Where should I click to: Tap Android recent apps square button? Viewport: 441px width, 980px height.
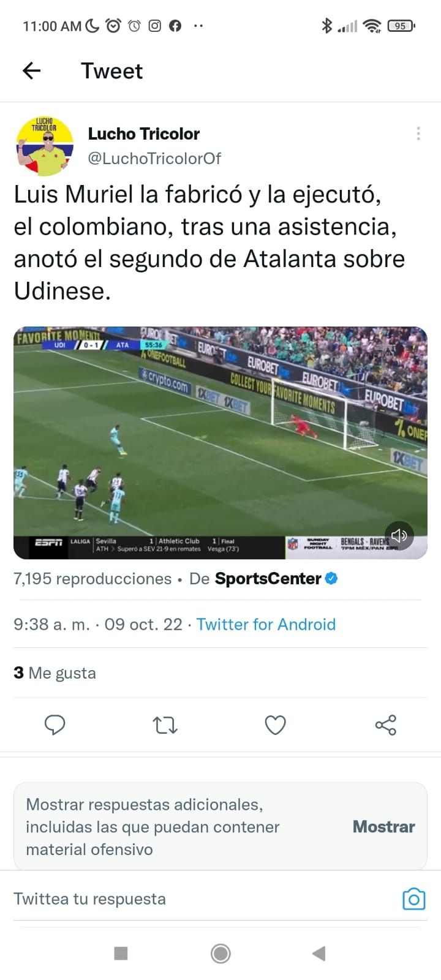tap(121, 953)
